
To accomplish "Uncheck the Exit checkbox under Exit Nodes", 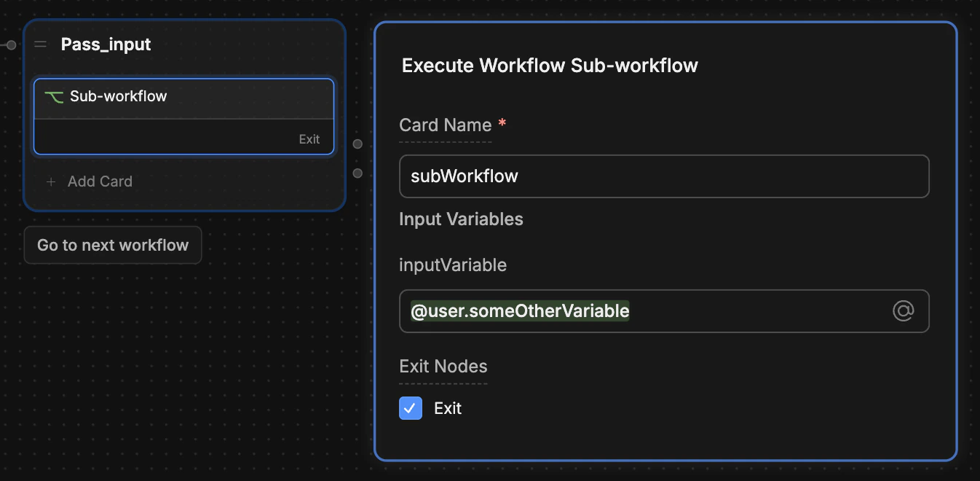I will [410, 408].
